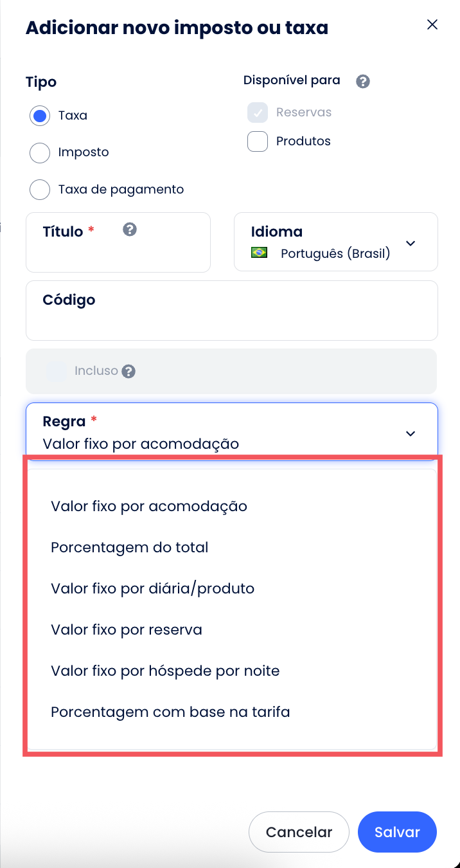Open the Idioma language dropdown
Image resolution: width=460 pixels, height=868 pixels.
(x=411, y=243)
